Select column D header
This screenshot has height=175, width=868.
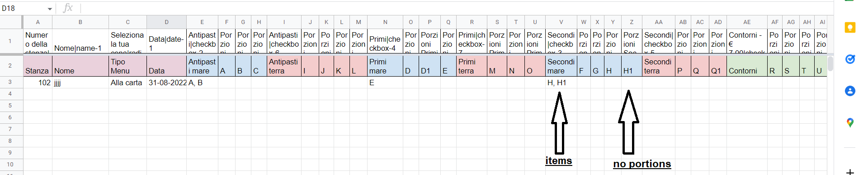click(x=166, y=22)
